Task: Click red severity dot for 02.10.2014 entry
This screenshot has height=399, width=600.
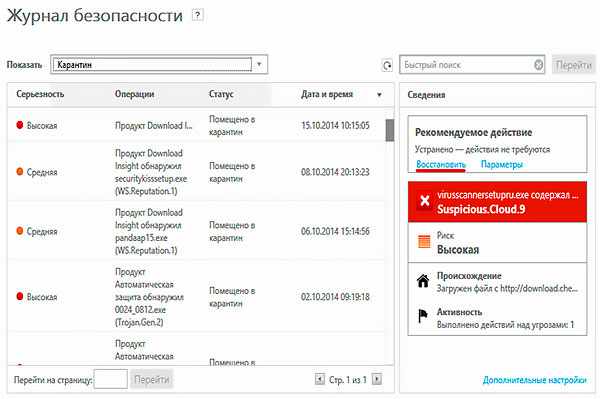Action: (x=20, y=296)
